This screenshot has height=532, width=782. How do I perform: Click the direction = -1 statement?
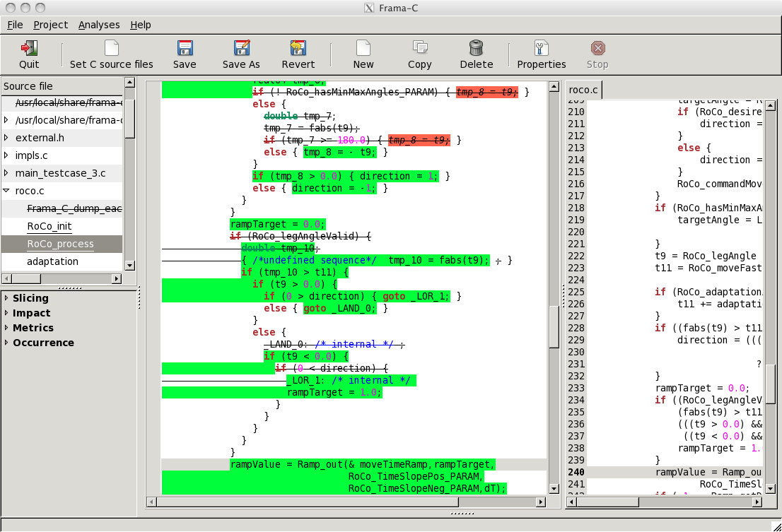pos(334,189)
